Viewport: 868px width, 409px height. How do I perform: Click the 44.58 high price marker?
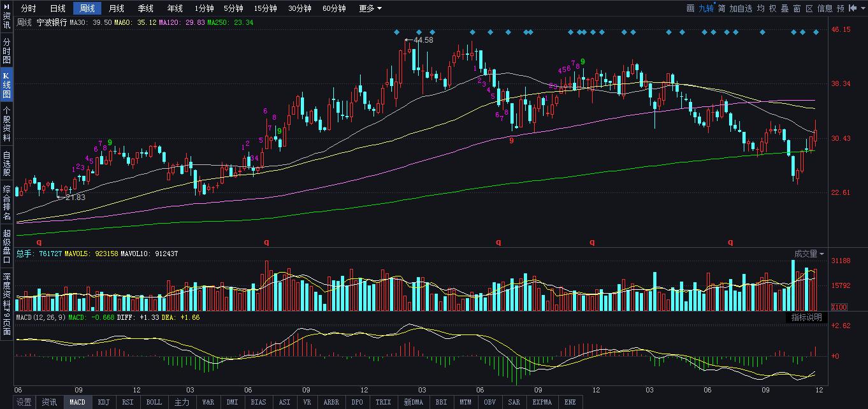pyautogui.click(x=423, y=40)
